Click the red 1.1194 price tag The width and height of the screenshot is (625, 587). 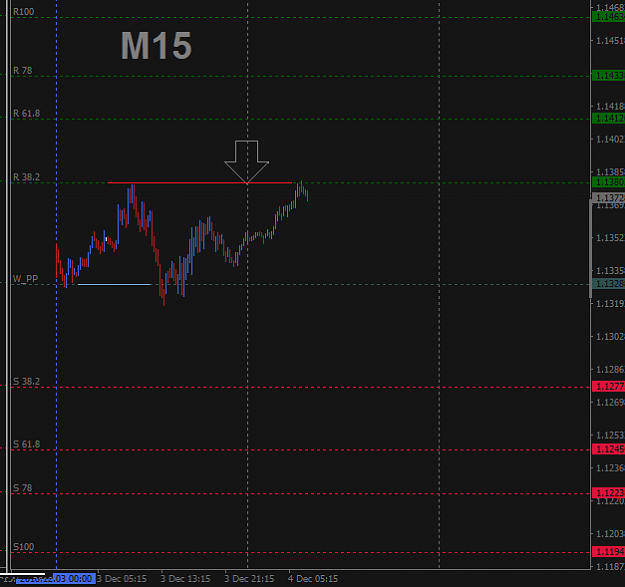pyautogui.click(x=609, y=552)
